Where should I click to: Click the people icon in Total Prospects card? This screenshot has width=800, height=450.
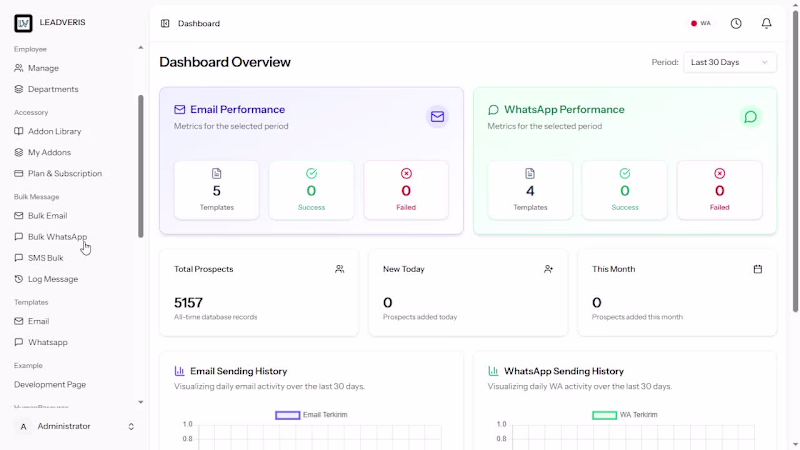click(339, 269)
